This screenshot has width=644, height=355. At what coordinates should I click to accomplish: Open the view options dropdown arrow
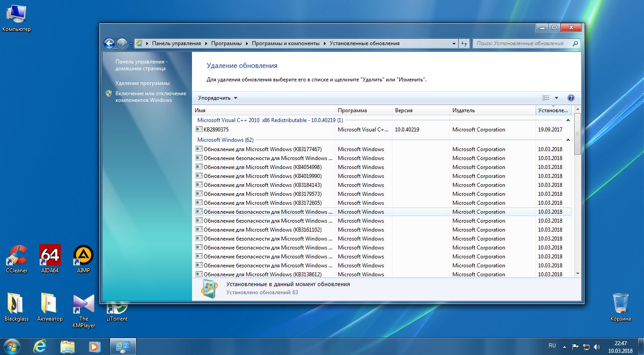556,98
